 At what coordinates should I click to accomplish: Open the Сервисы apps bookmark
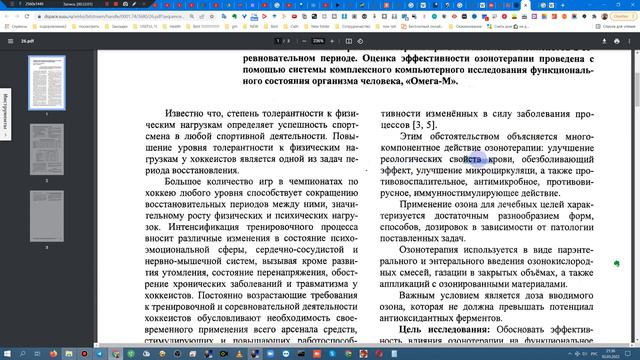(16, 26)
